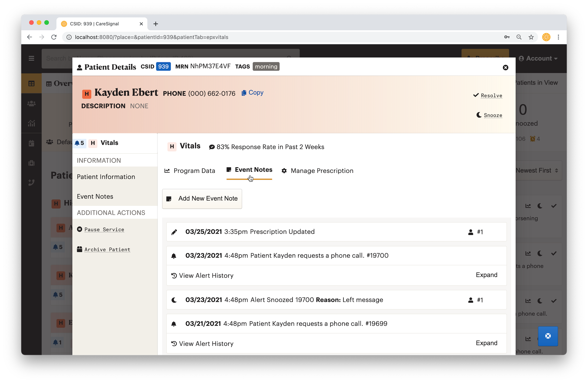Click the morning tag
This screenshot has height=383, width=588.
click(x=266, y=67)
